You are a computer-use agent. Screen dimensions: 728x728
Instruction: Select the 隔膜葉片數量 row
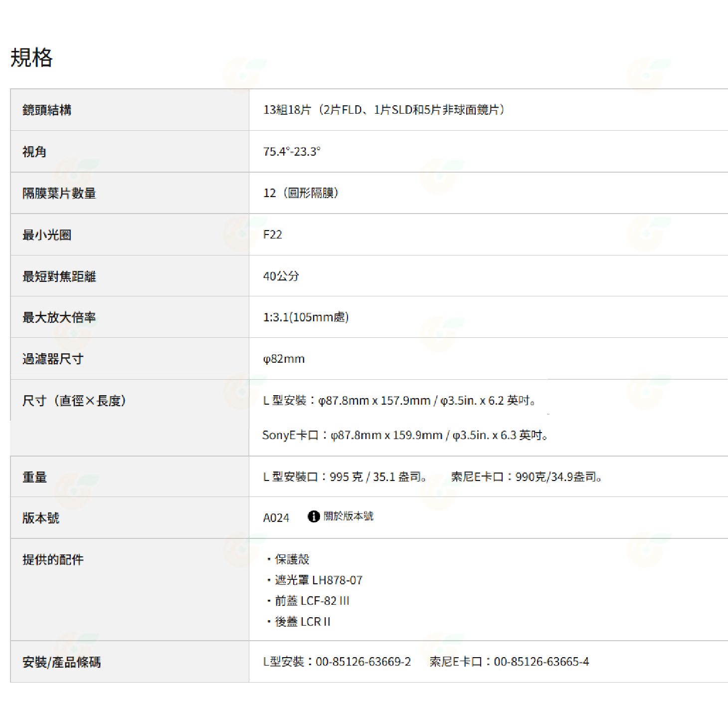click(x=59, y=194)
